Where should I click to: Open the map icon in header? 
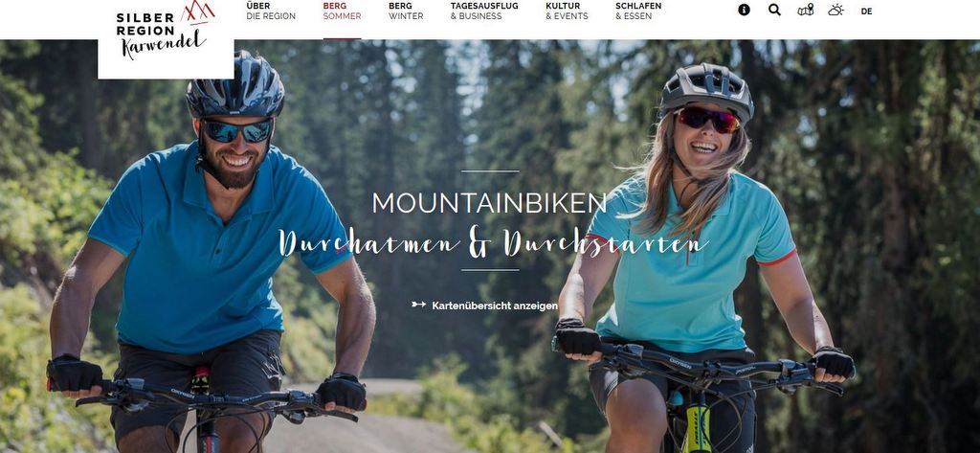(806, 10)
